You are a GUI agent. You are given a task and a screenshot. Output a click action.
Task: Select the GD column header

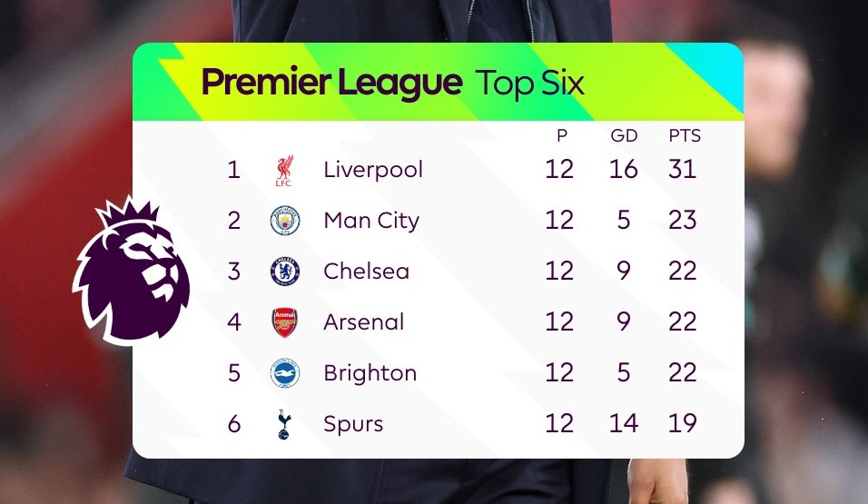click(624, 135)
